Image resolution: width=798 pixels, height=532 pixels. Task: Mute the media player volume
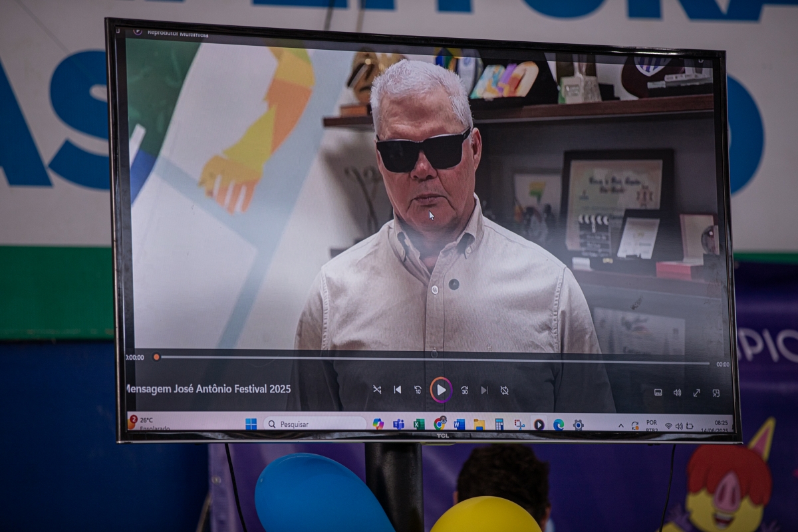[677, 392]
